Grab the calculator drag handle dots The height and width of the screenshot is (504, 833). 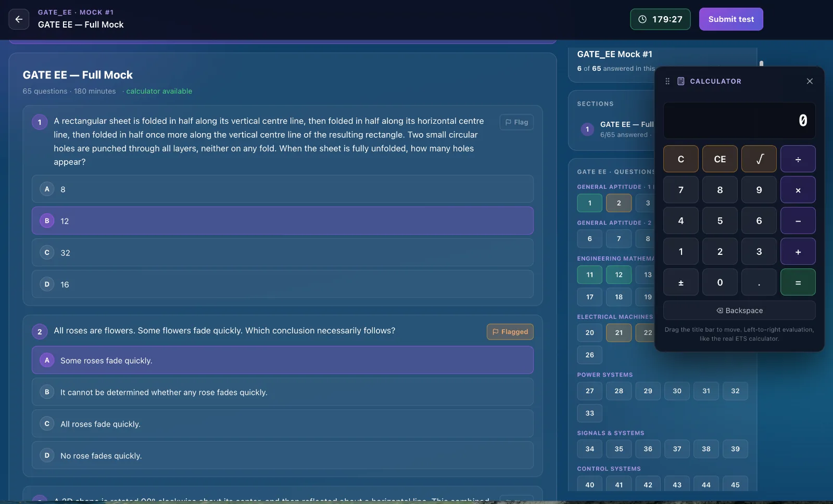667,81
